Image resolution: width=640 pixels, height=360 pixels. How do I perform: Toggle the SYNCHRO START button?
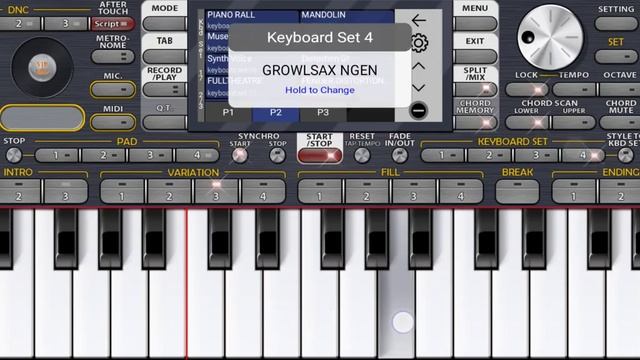240,156
